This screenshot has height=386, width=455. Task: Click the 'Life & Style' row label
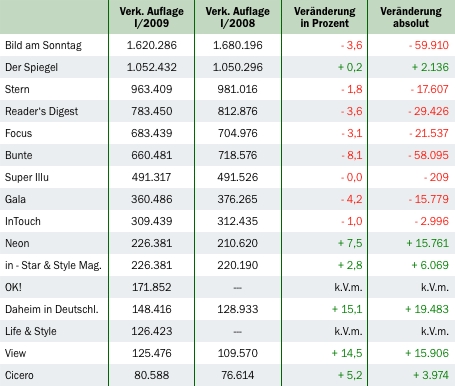[31, 331]
